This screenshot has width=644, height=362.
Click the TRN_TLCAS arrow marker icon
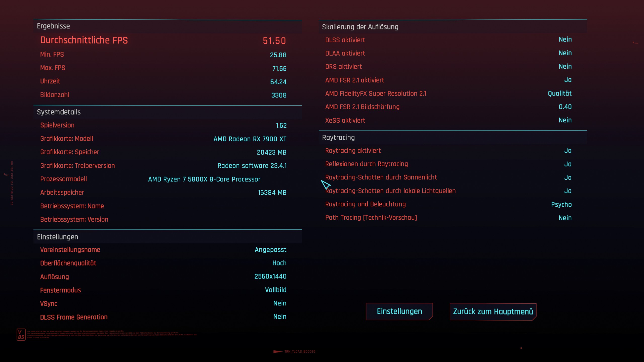point(278,351)
